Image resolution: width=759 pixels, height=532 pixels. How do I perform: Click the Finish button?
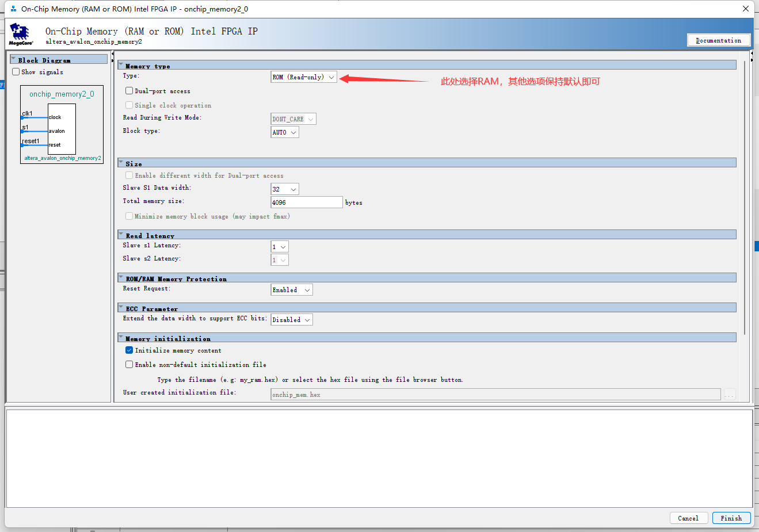(731, 518)
